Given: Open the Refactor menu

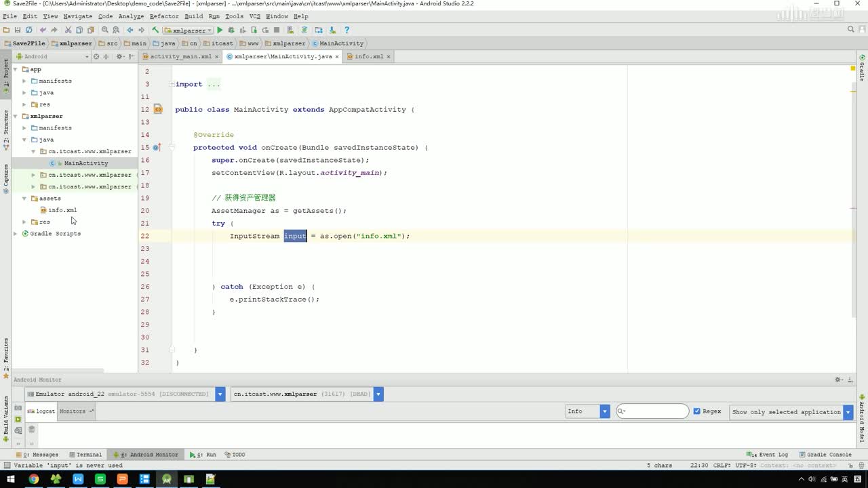Looking at the screenshot, I should 164,16.
